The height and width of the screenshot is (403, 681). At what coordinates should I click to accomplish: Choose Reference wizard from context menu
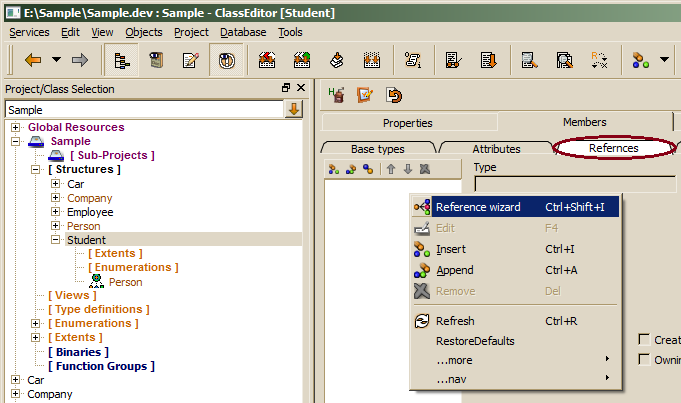pyautogui.click(x=477, y=207)
